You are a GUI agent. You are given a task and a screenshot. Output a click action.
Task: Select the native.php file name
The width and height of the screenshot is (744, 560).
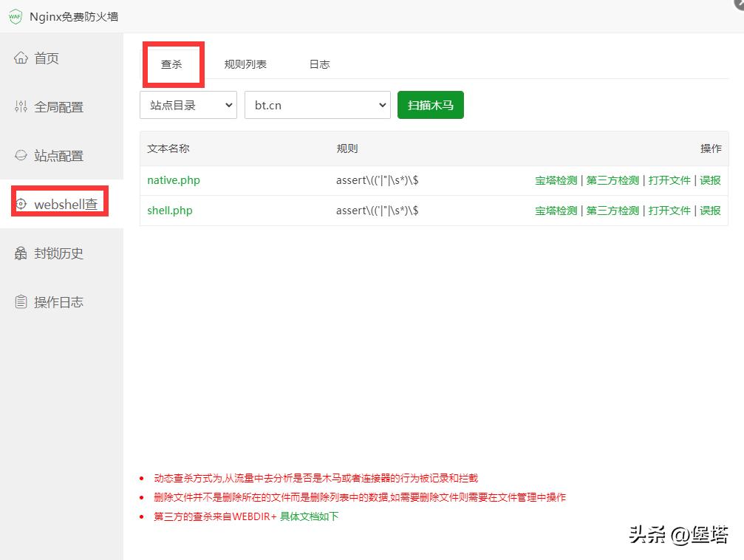tap(173, 180)
